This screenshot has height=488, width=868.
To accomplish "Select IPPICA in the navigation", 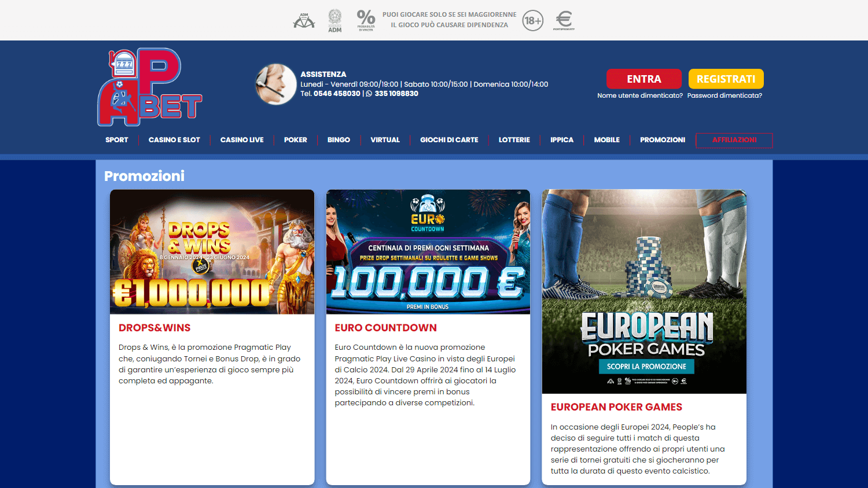I will 562,140.
